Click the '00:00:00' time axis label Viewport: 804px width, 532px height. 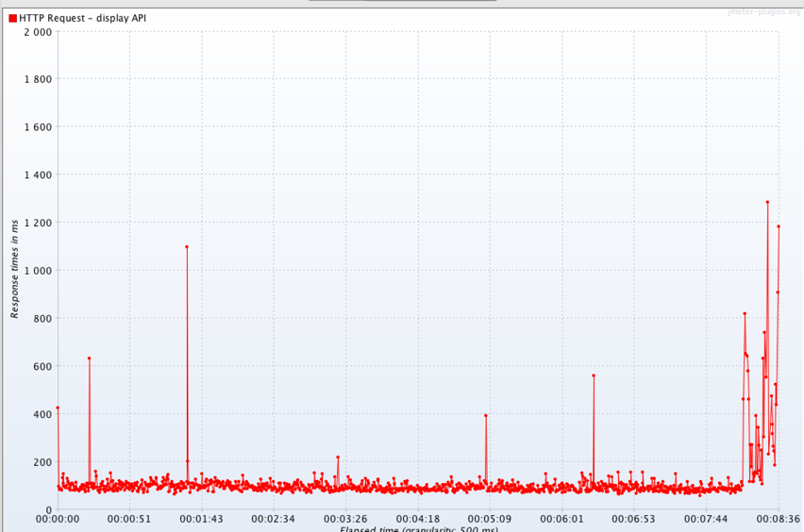(58, 519)
